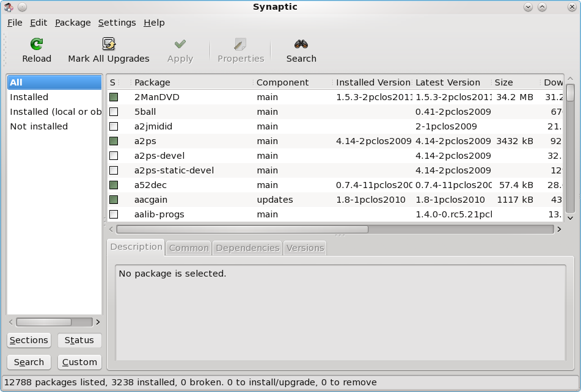This screenshot has width=581, height=392.
Task: Click package list scroll-down arrow
Action: pyautogui.click(x=570, y=219)
